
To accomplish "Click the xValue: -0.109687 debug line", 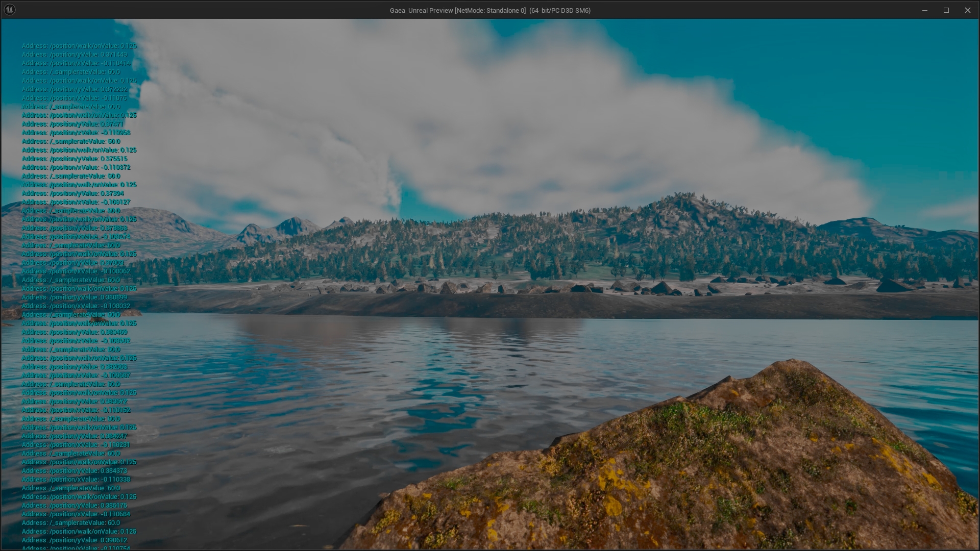I will [x=76, y=375].
